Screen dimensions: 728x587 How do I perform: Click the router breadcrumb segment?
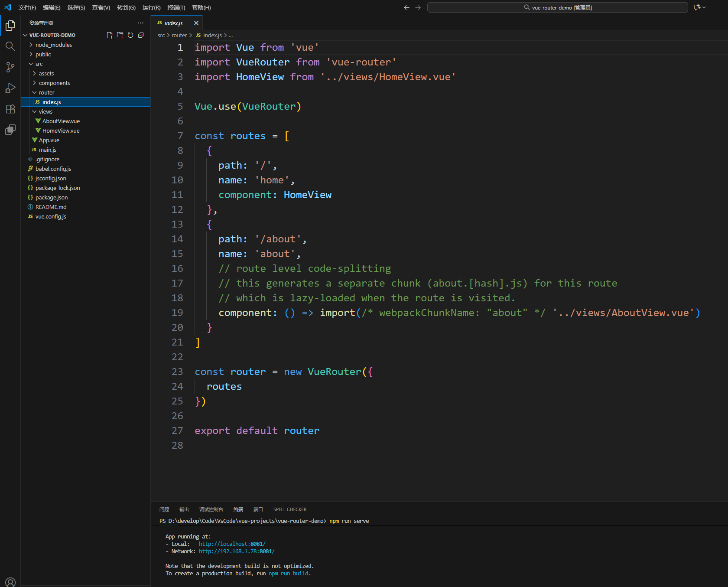click(179, 35)
